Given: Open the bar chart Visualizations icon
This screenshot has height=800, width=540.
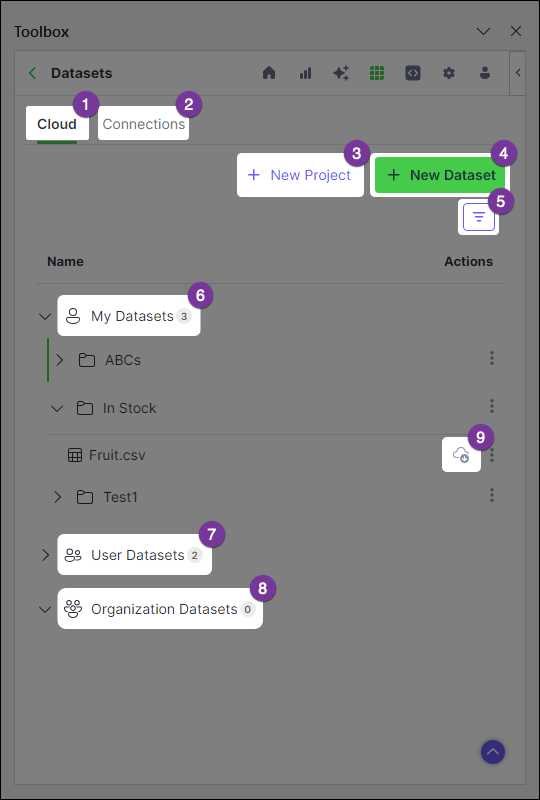Looking at the screenshot, I should 305,73.
